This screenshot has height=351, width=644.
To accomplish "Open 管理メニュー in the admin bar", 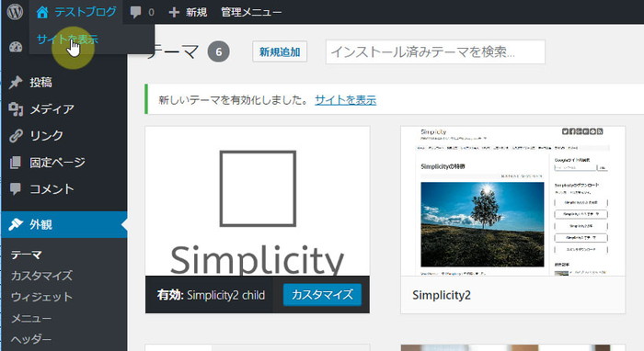I will pos(251,12).
